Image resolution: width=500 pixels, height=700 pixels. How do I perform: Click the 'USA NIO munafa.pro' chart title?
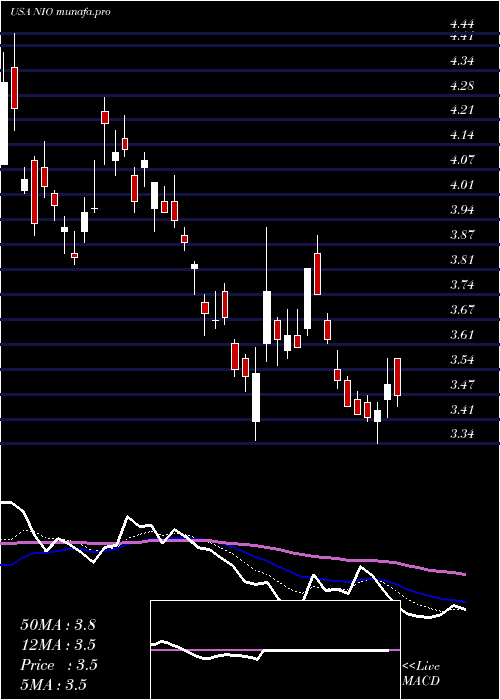[x=60, y=12]
